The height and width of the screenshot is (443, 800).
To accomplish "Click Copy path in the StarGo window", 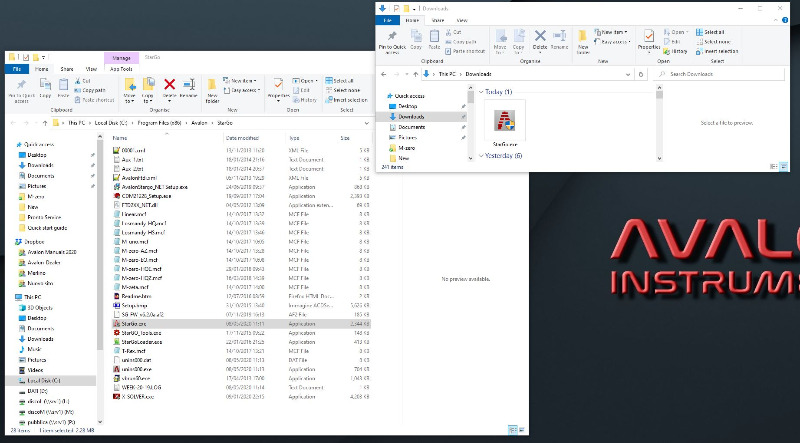I will coord(90,90).
